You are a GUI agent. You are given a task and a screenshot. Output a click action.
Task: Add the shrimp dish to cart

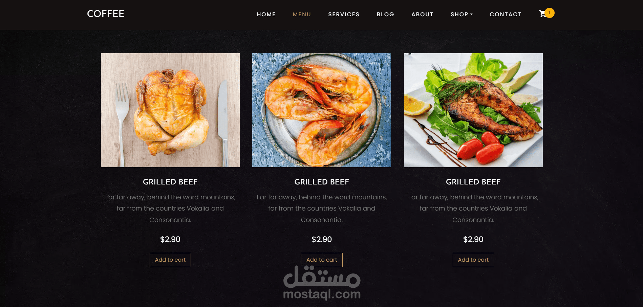click(x=322, y=260)
